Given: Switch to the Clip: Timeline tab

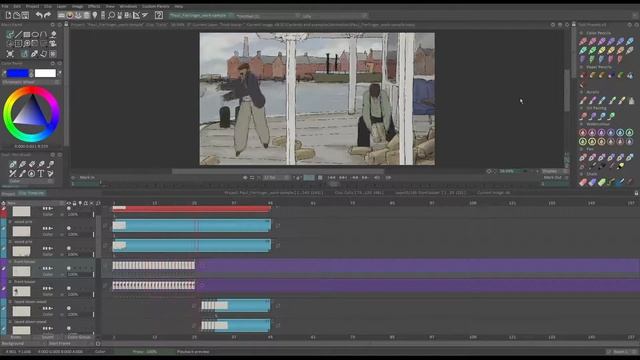Looking at the screenshot, I should point(31,193).
